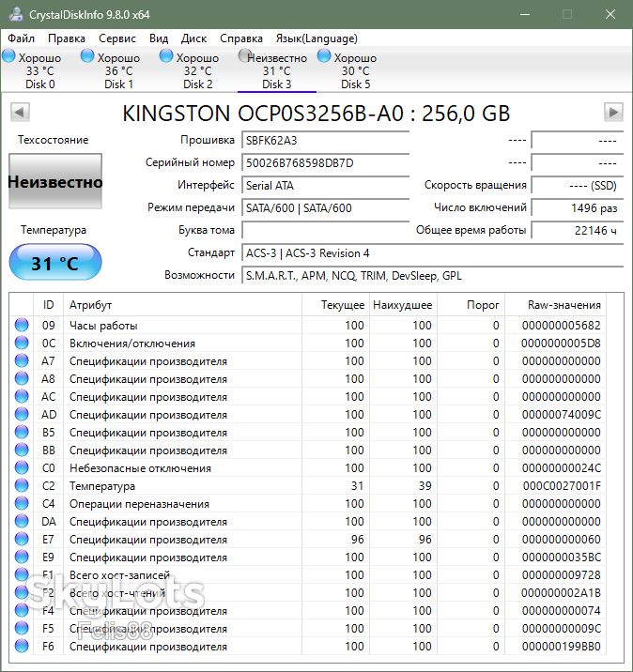This screenshot has width=633, height=672.
Task: Minimize the CrystalDiskInfo window
Action: point(525,15)
